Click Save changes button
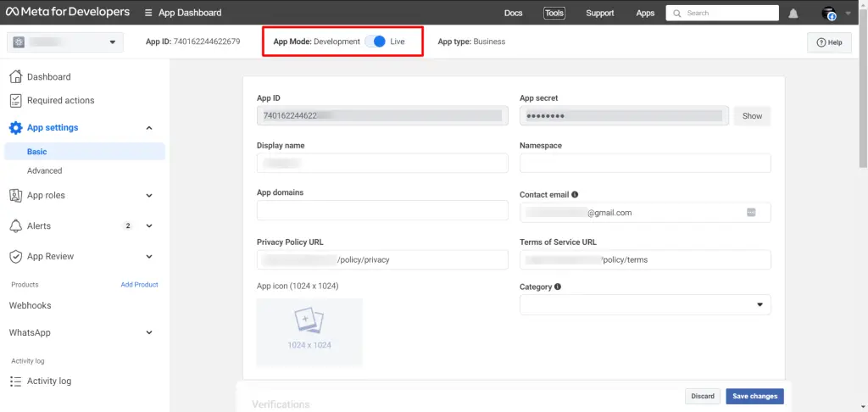The image size is (868, 412). point(754,396)
